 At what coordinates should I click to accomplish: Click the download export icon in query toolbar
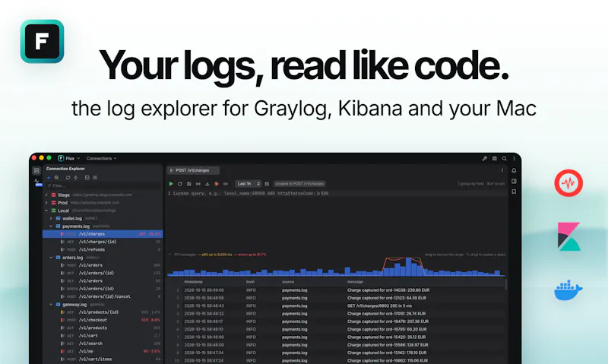[207, 184]
